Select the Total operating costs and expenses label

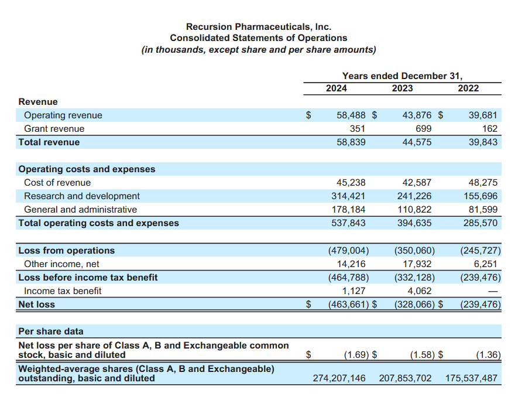(x=99, y=223)
